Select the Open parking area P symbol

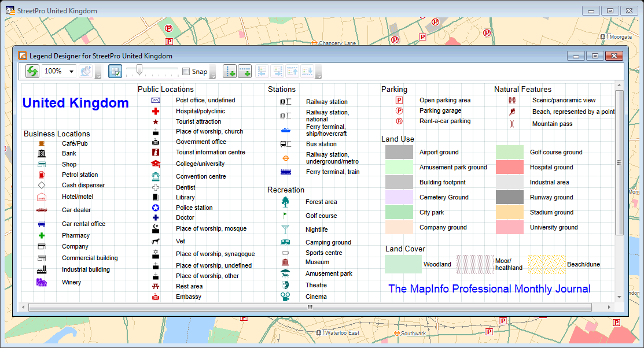(399, 100)
